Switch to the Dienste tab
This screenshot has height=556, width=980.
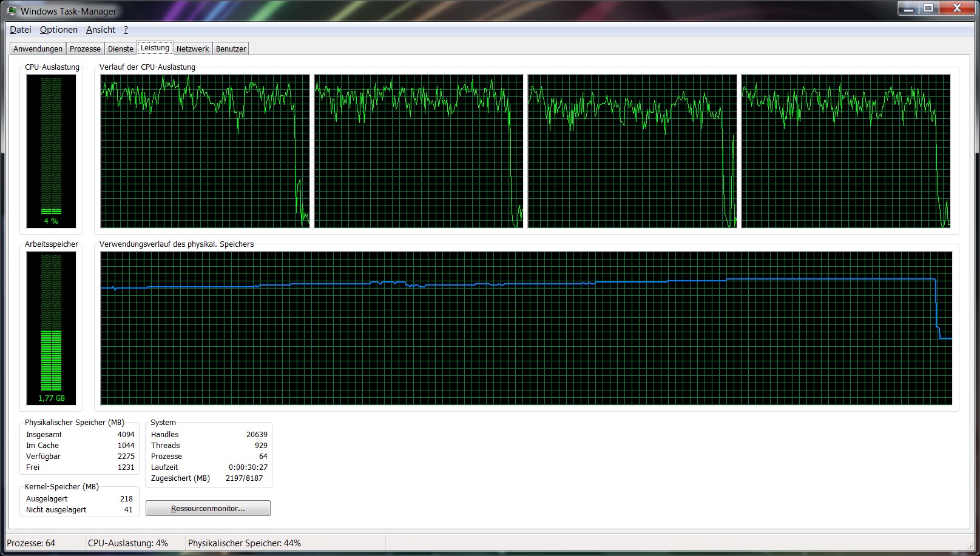[x=121, y=49]
